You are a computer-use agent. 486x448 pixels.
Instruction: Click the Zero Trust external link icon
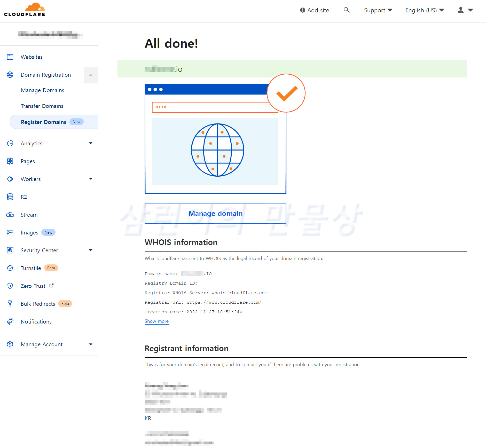coord(51,286)
